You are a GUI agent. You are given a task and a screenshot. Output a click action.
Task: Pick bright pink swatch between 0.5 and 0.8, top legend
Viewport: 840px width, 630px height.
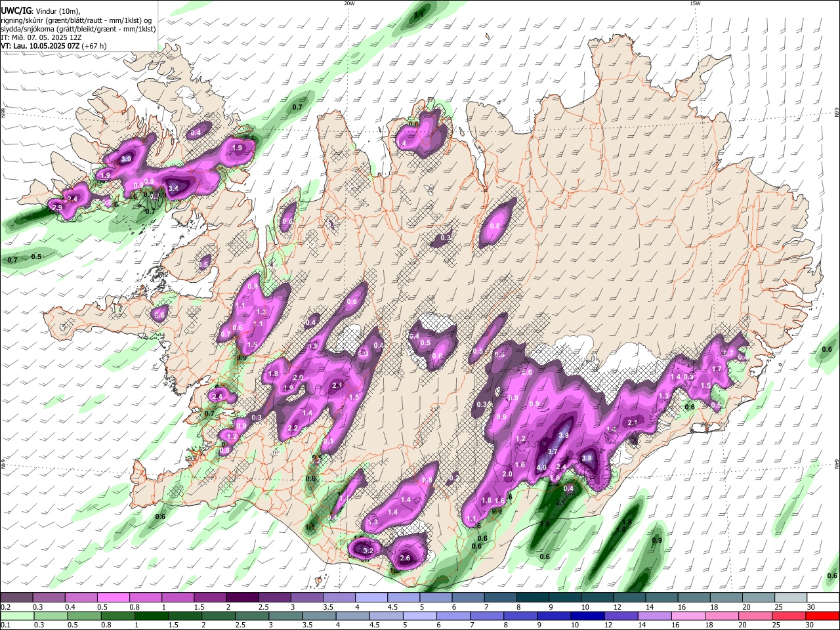(x=113, y=598)
